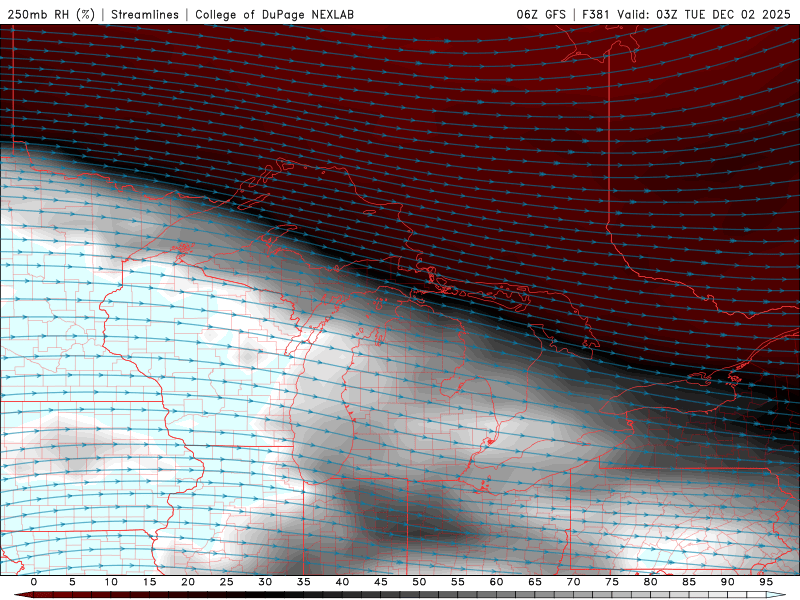Click the colorbar value label '65'
The width and height of the screenshot is (800, 600).
tap(535, 582)
